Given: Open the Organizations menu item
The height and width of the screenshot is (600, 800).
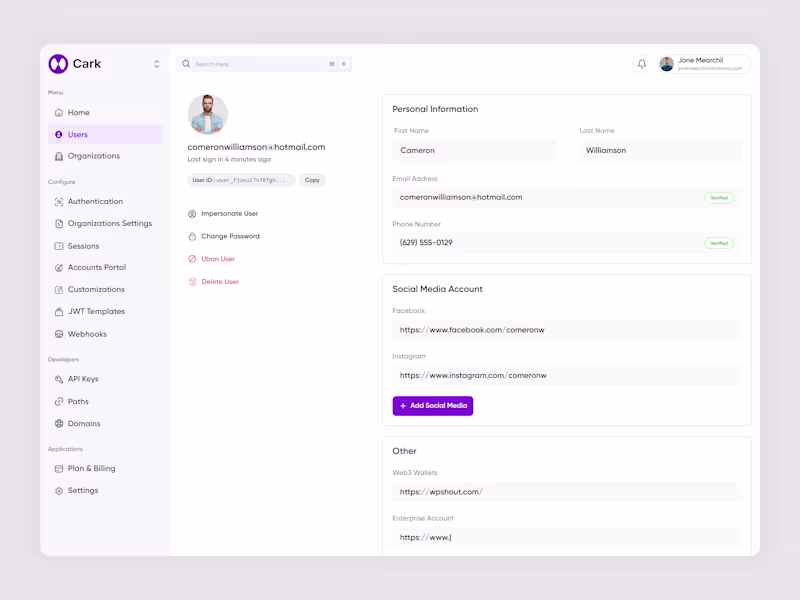Looking at the screenshot, I should point(105,156).
